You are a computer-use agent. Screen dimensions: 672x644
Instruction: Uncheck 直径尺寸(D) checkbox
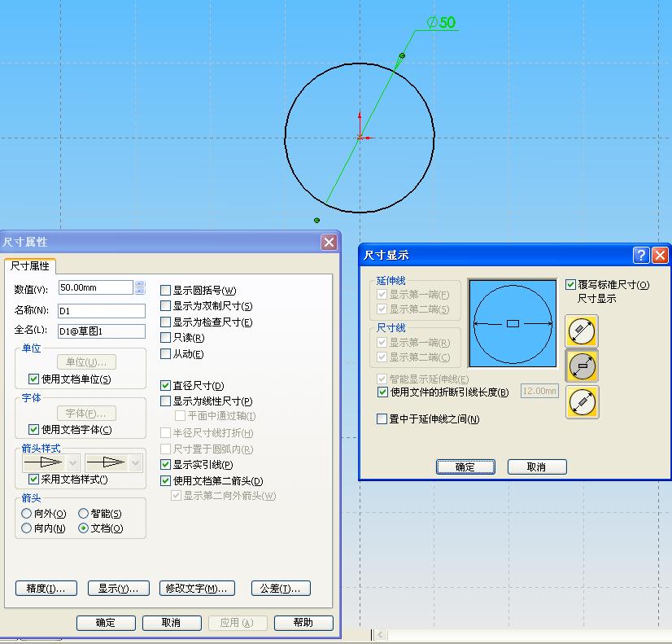(x=165, y=385)
